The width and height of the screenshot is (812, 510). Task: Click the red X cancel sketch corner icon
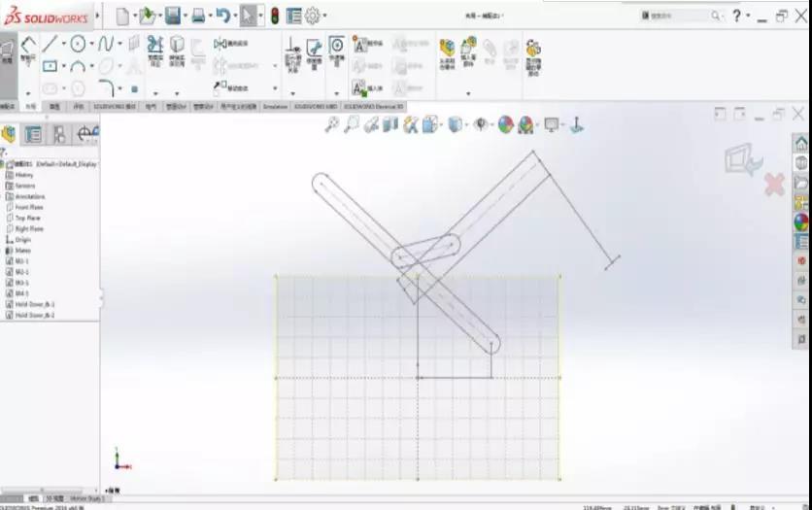click(x=775, y=185)
